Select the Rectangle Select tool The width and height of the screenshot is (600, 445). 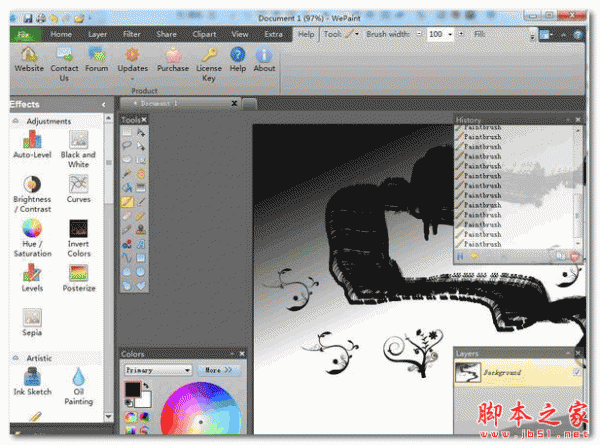click(127, 132)
